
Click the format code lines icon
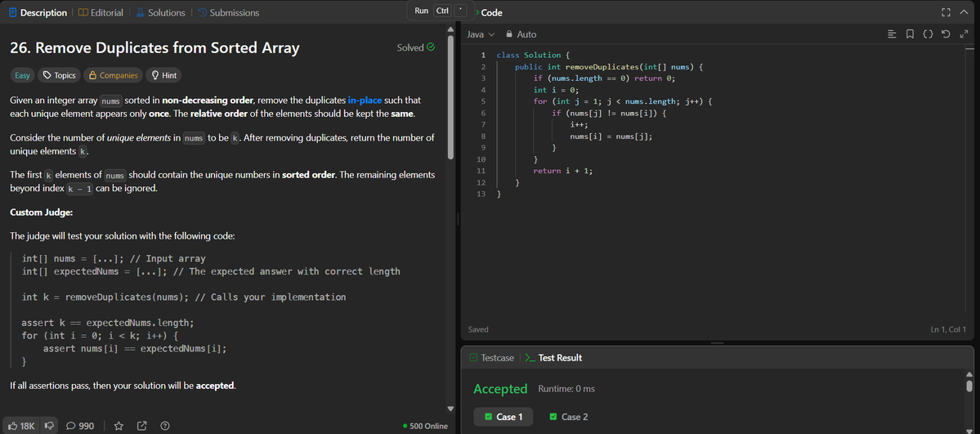(892, 34)
